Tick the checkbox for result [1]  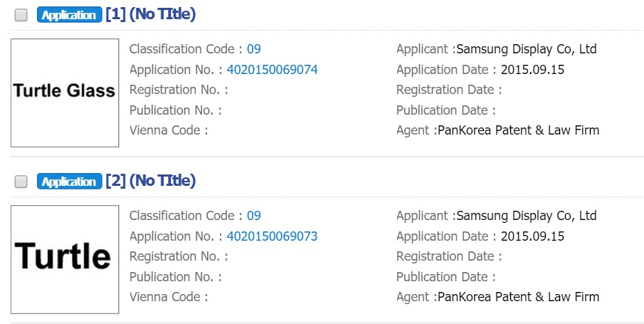(x=21, y=15)
